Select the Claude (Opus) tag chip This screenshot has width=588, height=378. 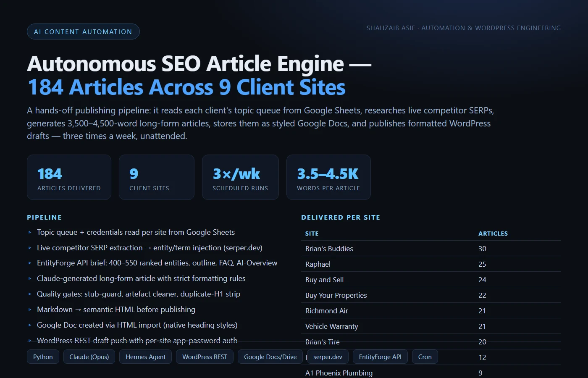(89, 357)
